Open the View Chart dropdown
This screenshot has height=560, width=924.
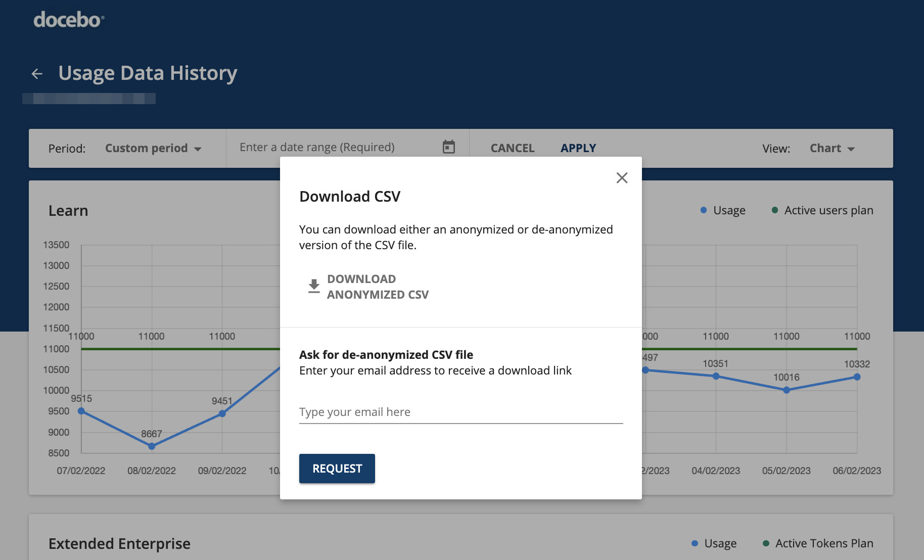(x=831, y=148)
